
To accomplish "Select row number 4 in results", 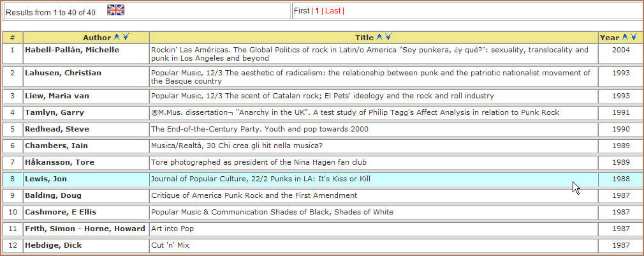I will point(12,112).
